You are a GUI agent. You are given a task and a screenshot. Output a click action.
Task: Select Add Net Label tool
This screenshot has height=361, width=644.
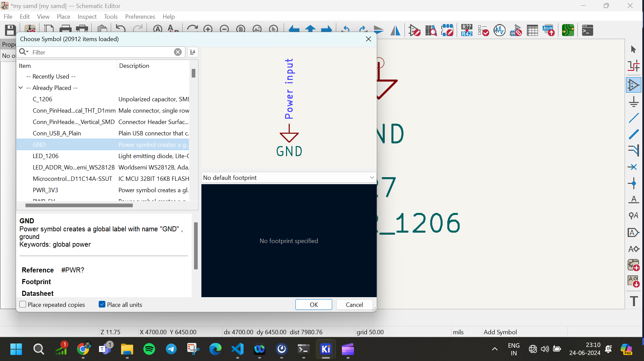[634, 200]
